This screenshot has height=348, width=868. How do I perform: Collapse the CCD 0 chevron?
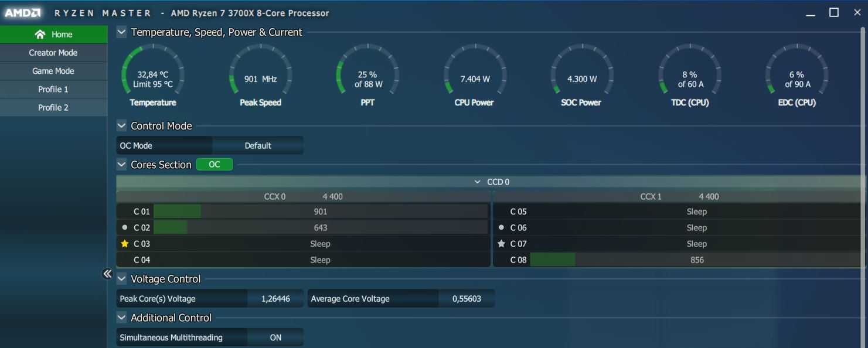pos(478,182)
